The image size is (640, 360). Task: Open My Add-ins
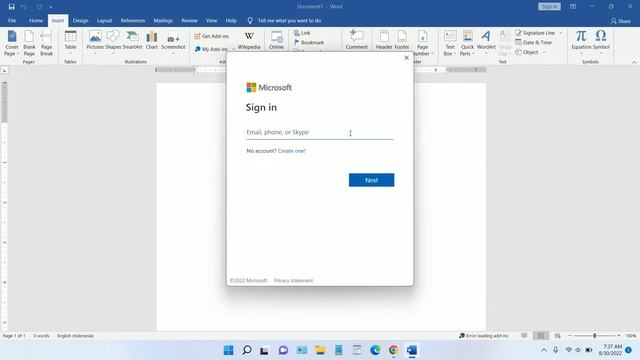(x=211, y=49)
